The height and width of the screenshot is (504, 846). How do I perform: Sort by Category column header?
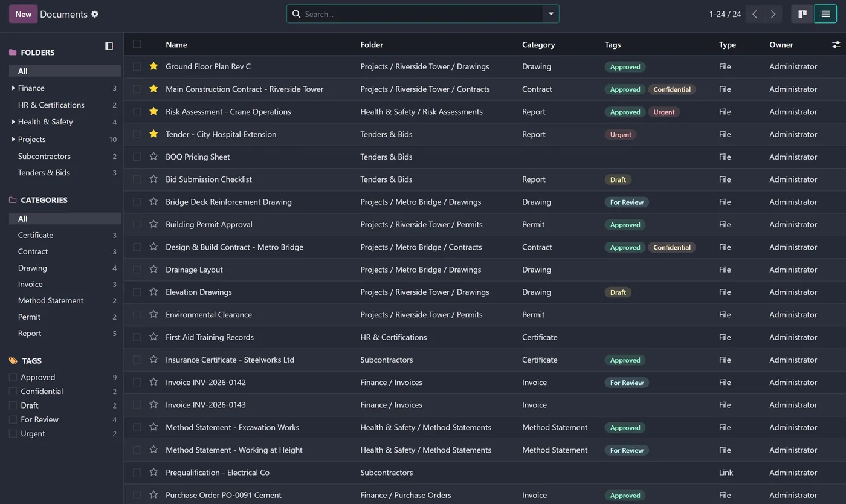538,45
